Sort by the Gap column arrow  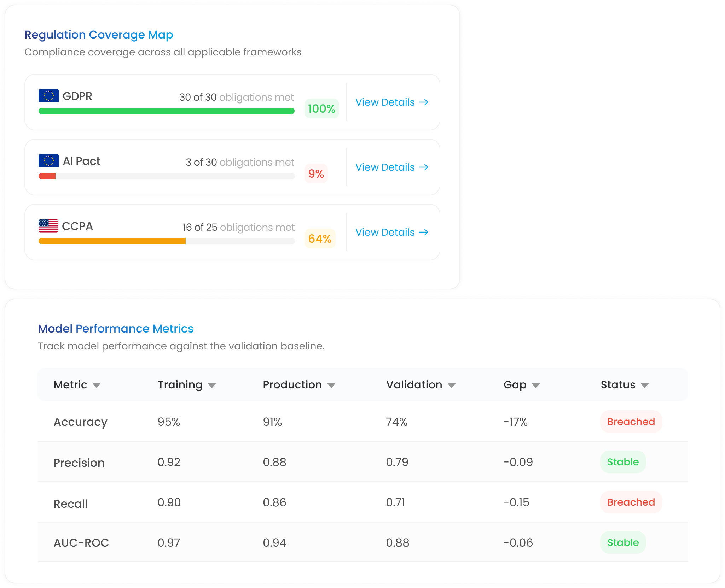coord(536,385)
